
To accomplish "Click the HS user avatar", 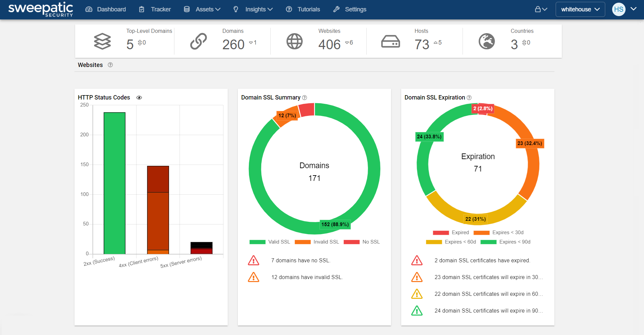I will pyautogui.click(x=619, y=9).
